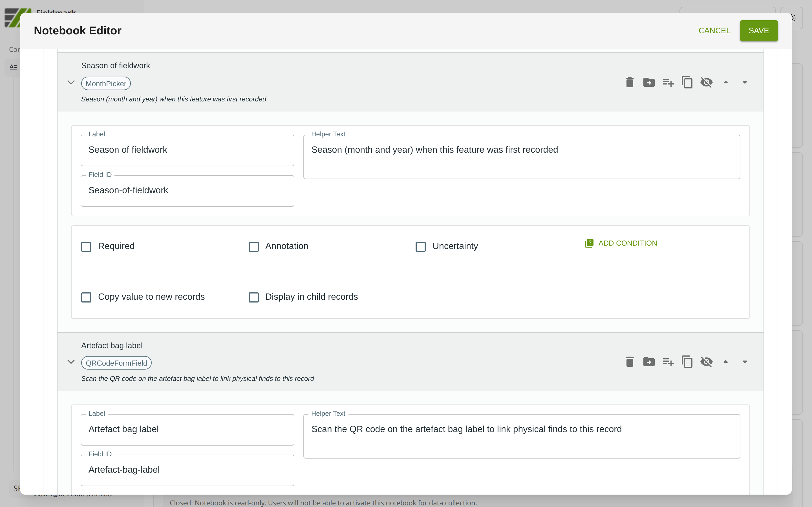The width and height of the screenshot is (812, 507).
Task: Enable Copy value to new records
Action: [x=86, y=297]
